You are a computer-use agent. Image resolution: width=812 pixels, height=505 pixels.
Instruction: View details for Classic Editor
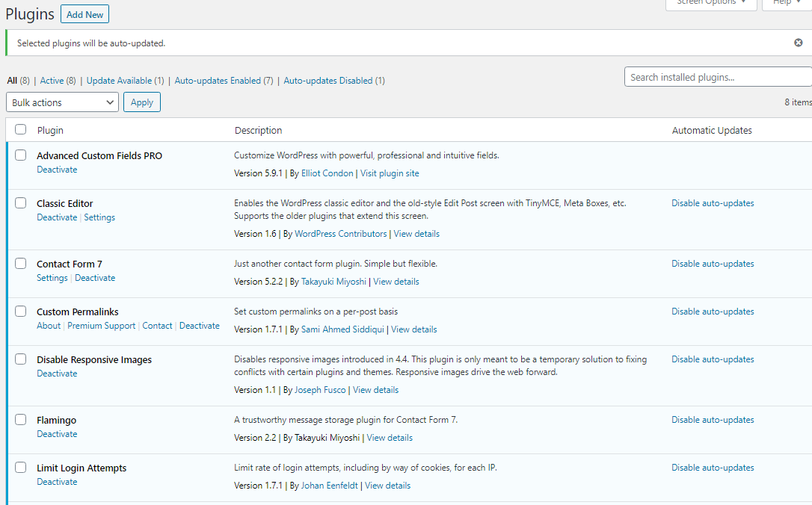tap(416, 234)
